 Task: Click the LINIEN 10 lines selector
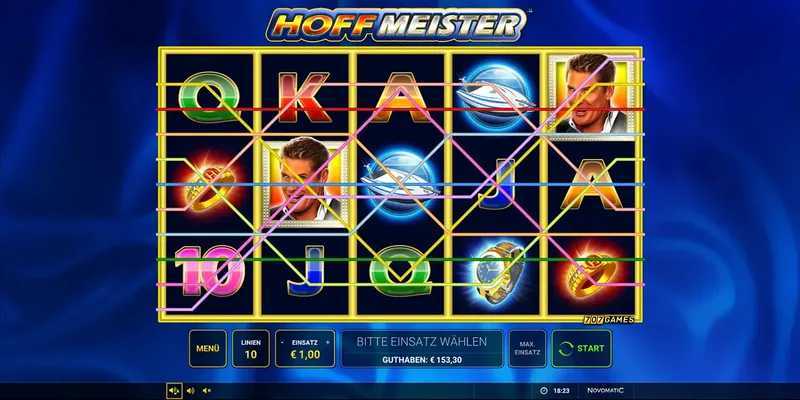pos(251,348)
